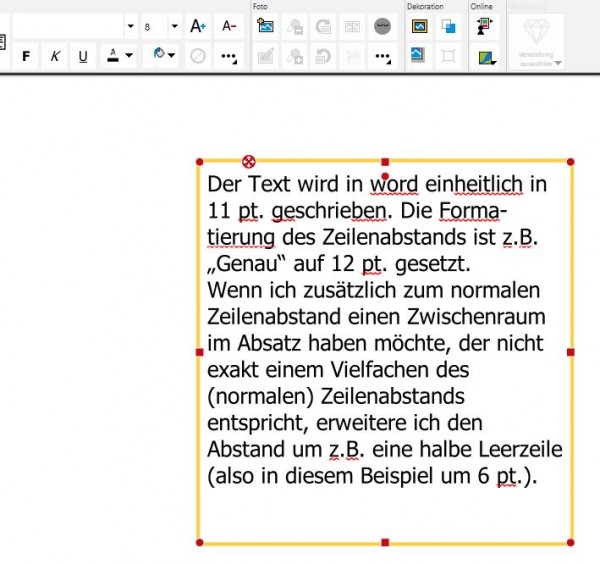Select the picture frame decoration icon
The height and width of the screenshot is (564, 600).
pyautogui.click(x=420, y=26)
